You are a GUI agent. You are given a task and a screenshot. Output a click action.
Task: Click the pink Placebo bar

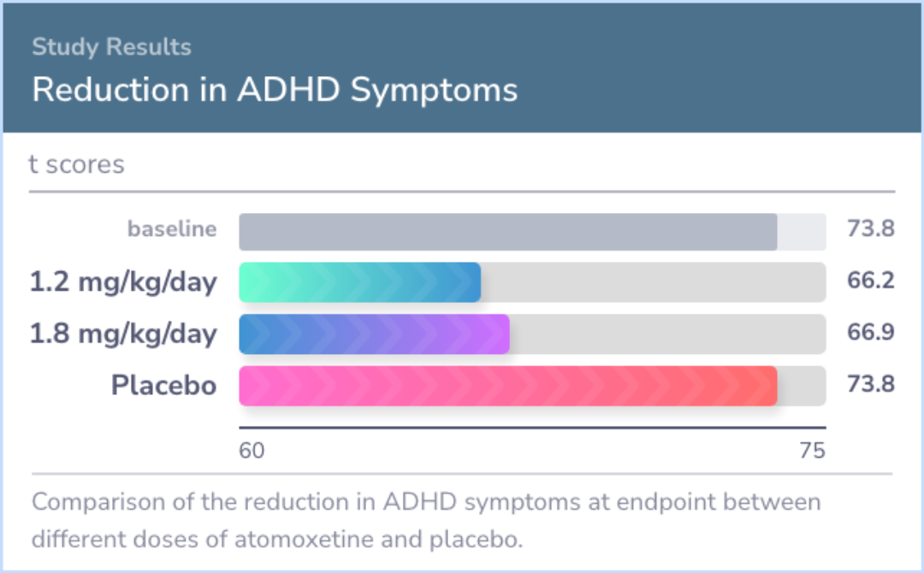[x=508, y=386]
